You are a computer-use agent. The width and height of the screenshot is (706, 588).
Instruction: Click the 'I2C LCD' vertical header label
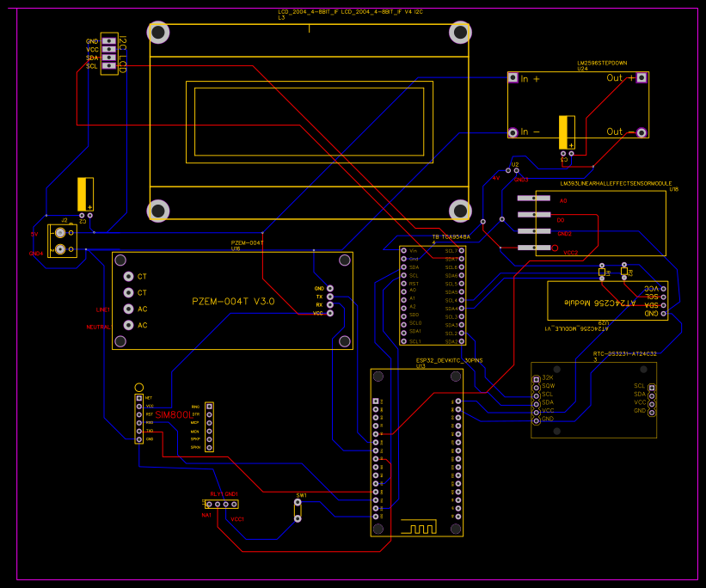point(122,54)
